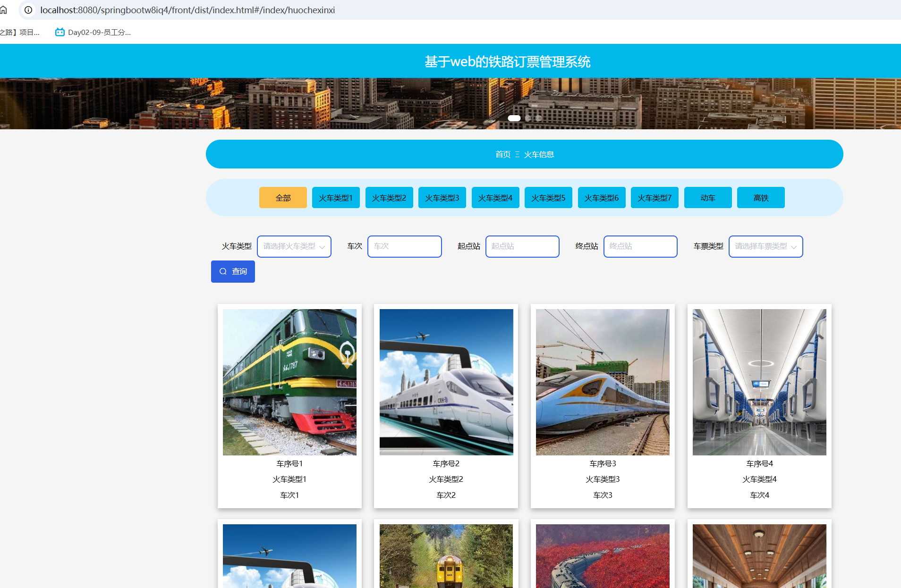Filter by 全部 category
The height and width of the screenshot is (588, 901).
pyautogui.click(x=283, y=198)
